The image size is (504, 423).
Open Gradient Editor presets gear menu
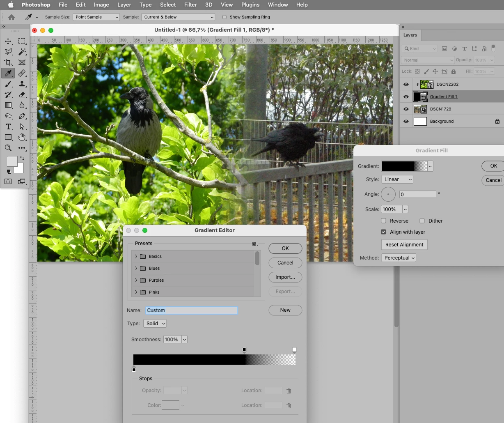254,244
